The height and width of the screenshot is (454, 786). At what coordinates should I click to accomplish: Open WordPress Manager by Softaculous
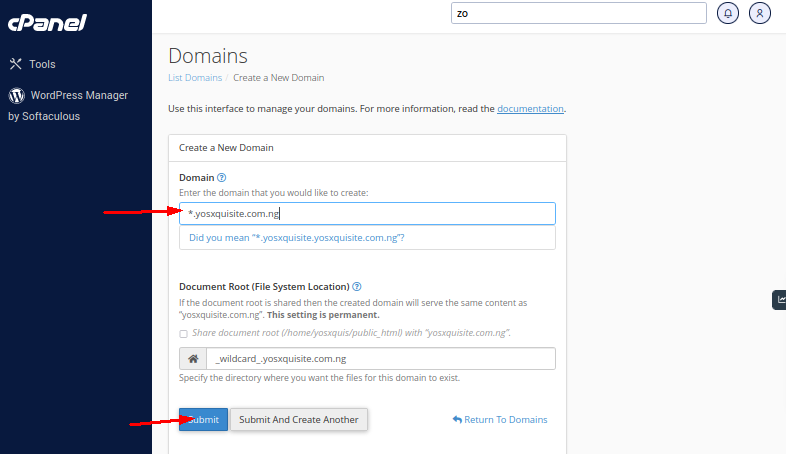click(x=68, y=105)
